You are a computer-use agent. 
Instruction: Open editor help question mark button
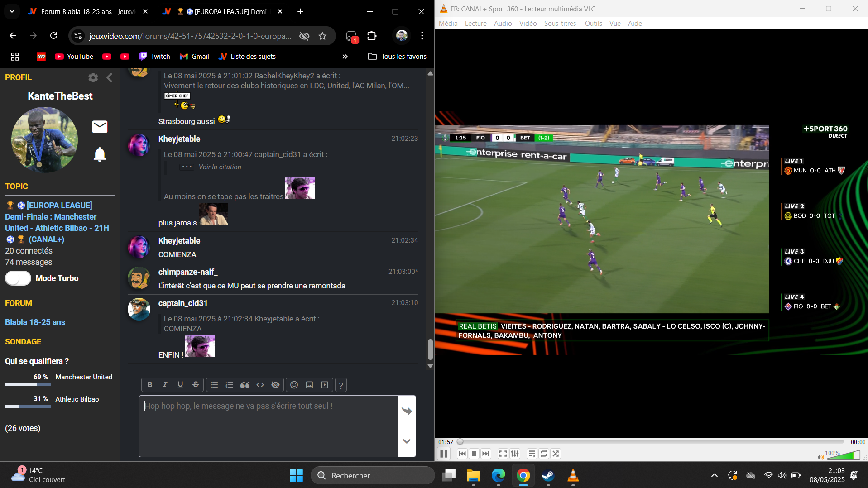pyautogui.click(x=341, y=385)
